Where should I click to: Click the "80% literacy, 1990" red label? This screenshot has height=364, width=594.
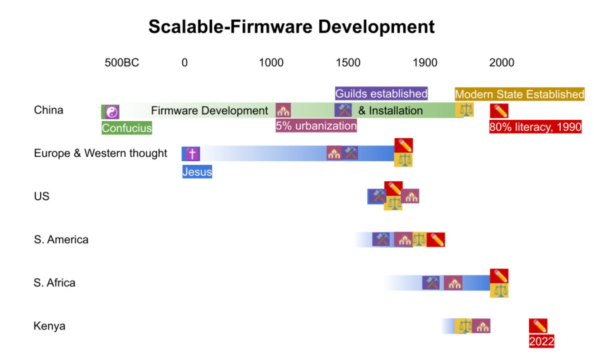tap(535, 127)
